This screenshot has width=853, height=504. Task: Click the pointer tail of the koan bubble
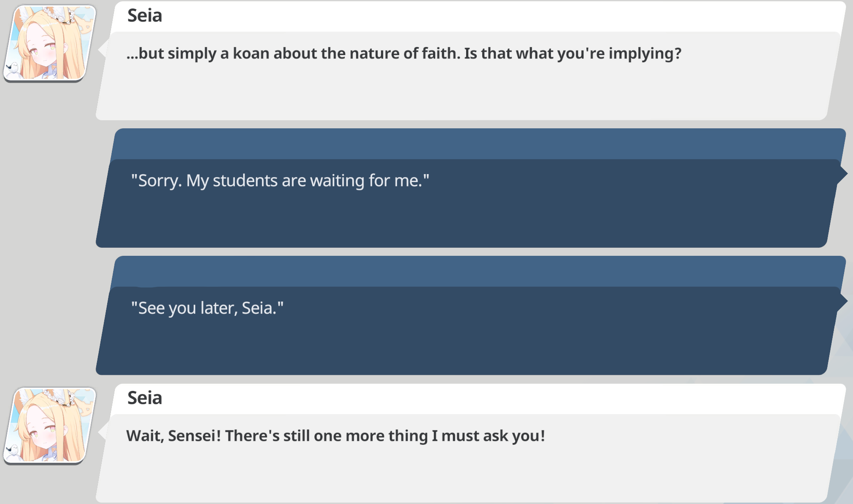[x=102, y=50]
